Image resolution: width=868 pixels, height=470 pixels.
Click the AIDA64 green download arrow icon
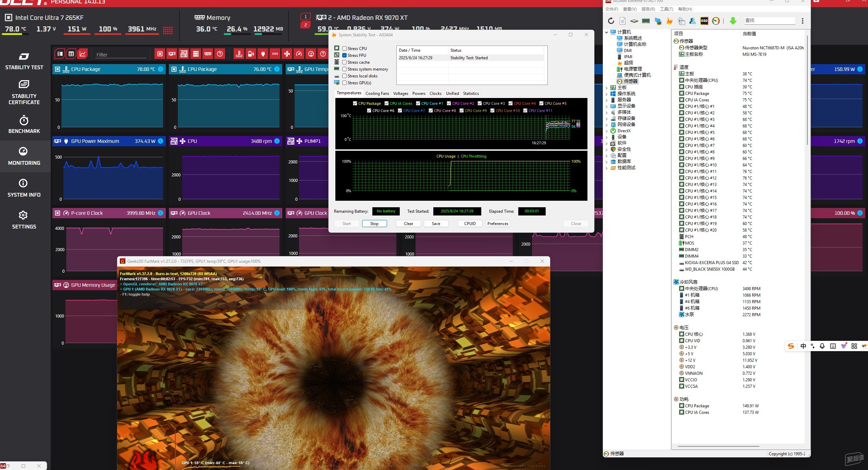733,21
